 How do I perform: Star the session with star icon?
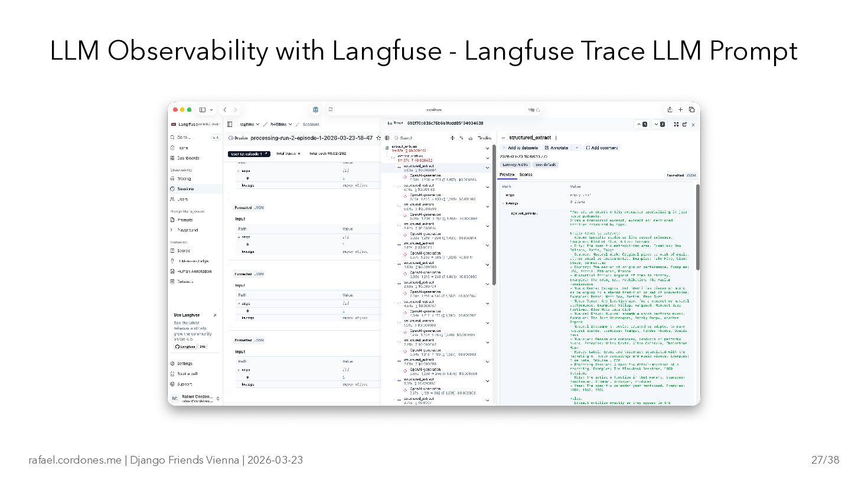pyautogui.click(x=378, y=138)
